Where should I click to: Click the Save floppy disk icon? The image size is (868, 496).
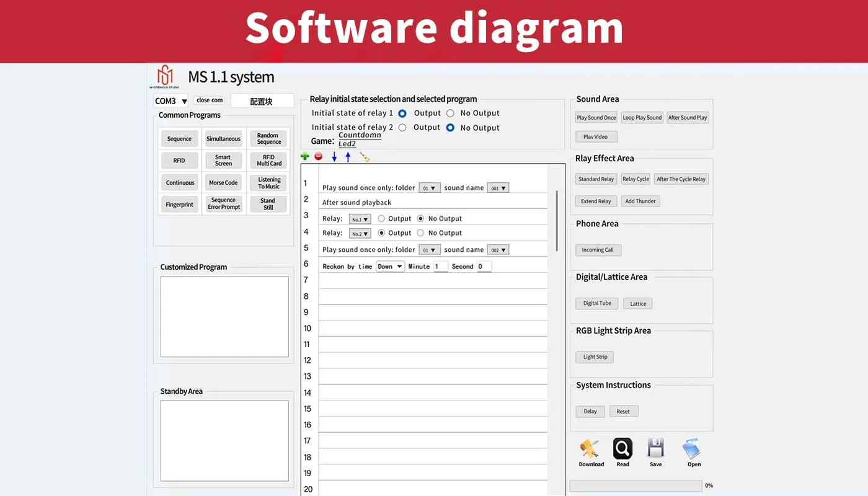tap(655, 448)
